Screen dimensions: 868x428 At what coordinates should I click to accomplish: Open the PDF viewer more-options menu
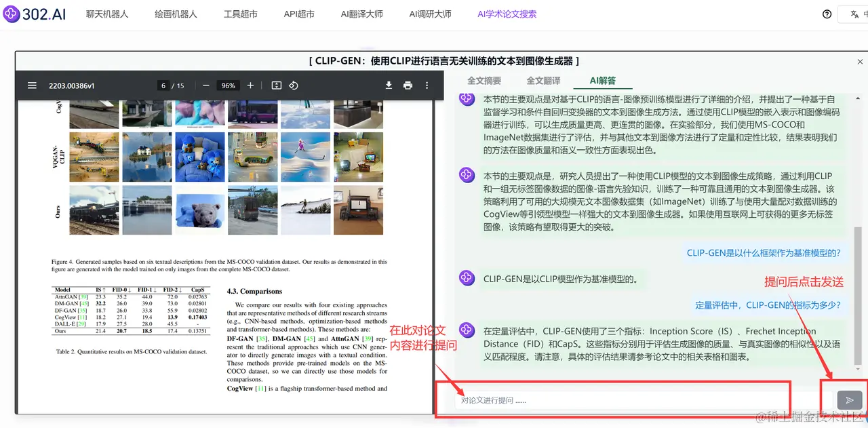(x=426, y=85)
